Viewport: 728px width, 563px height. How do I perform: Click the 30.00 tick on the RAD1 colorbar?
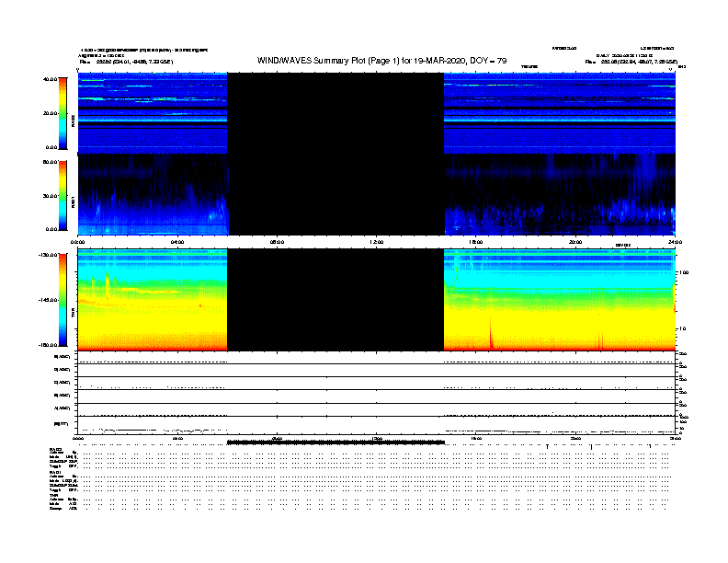(x=50, y=196)
